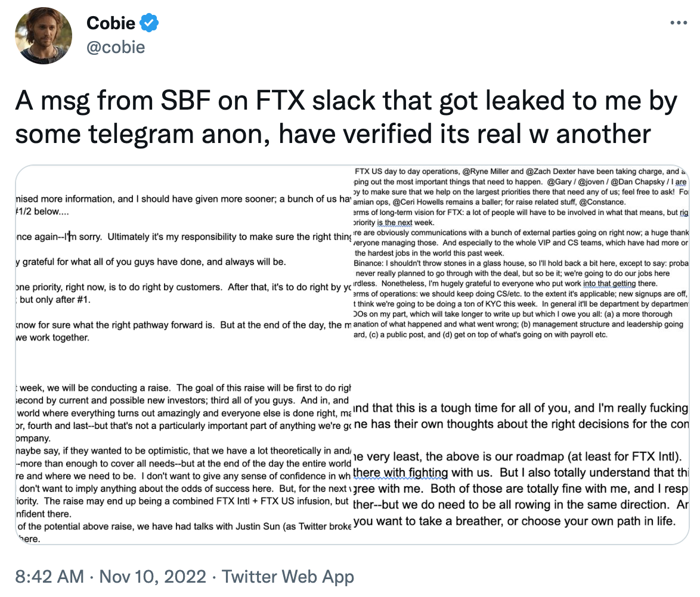The height and width of the screenshot is (597, 700).
Task: Open the @cobie handle link
Action: point(116,46)
